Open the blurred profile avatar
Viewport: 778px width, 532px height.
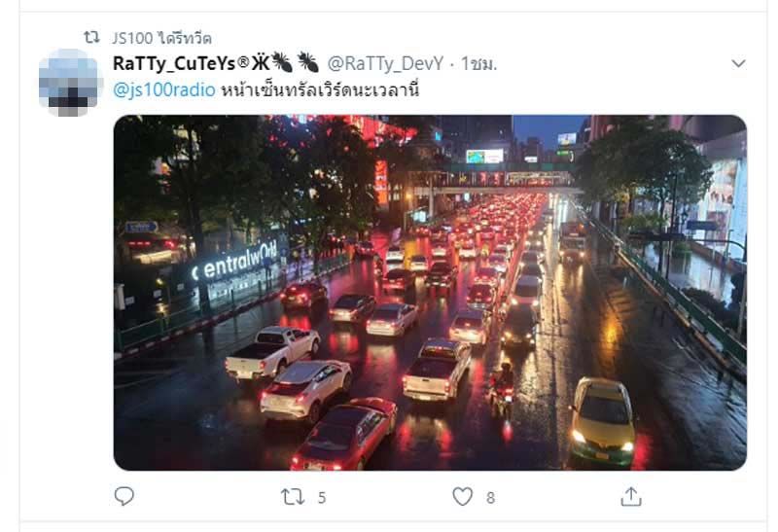(x=70, y=83)
